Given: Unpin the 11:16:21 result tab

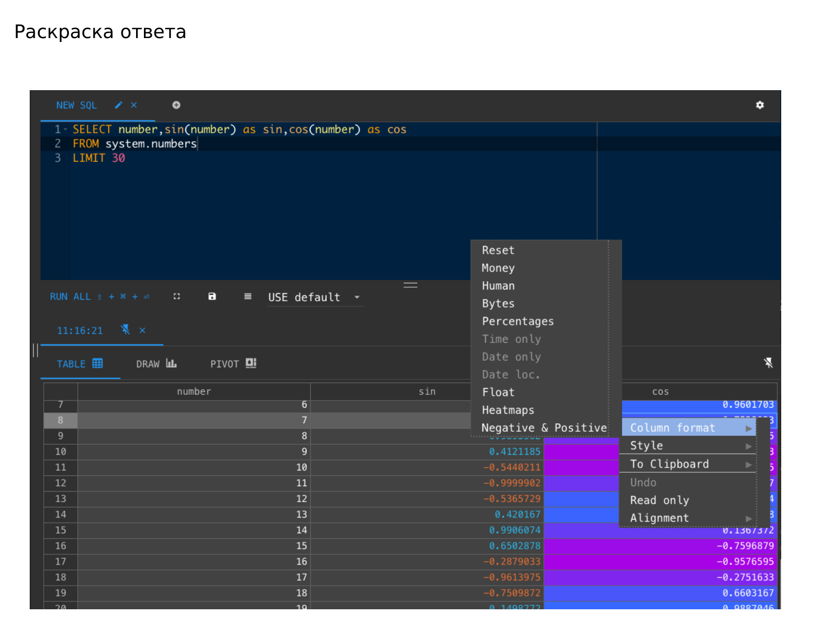Looking at the screenshot, I should click(x=125, y=330).
